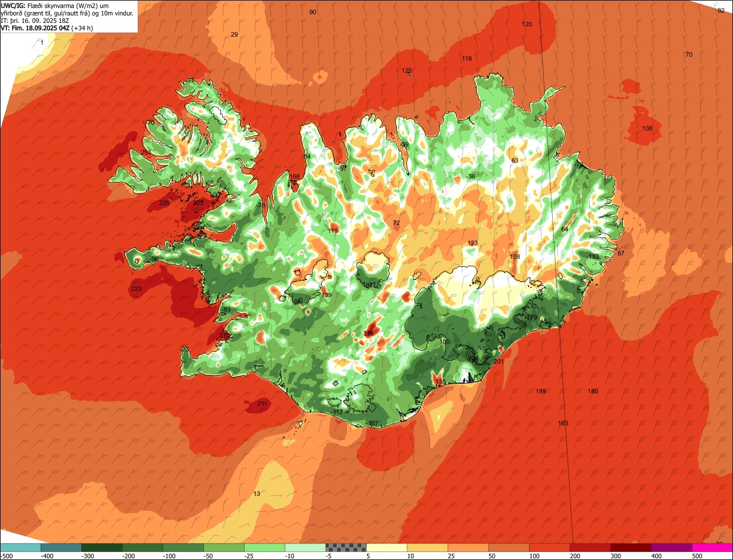The height and width of the screenshot is (560, 733).
Task: Click the -300 to -200 dark green swatch
Action: tap(101, 547)
